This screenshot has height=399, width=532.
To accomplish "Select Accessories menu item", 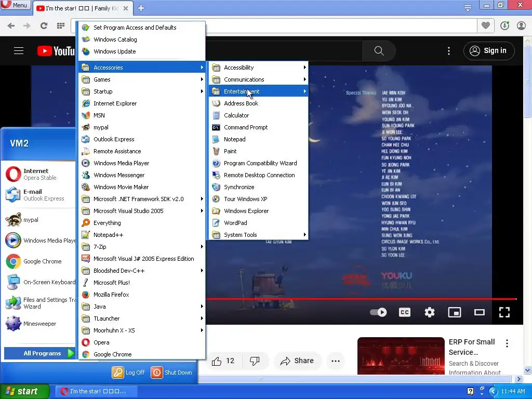I will coord(142,68).
